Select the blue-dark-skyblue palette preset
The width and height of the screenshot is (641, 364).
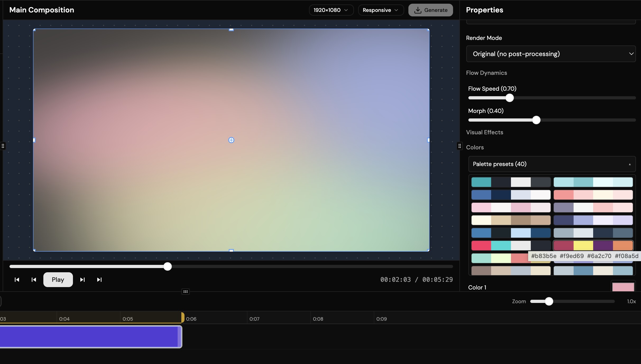click(x=511, y=233)
